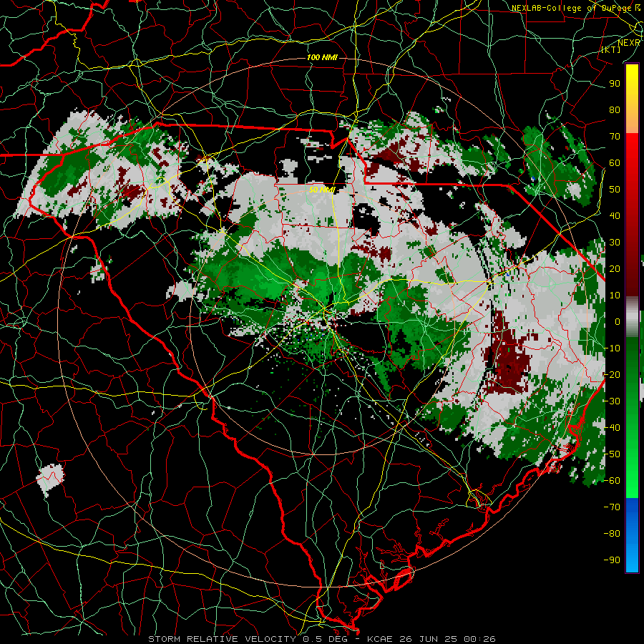Click the blue bottom segment of the velocity scale
This screenshot has height=644, width=644.
(x=632, y=535)
